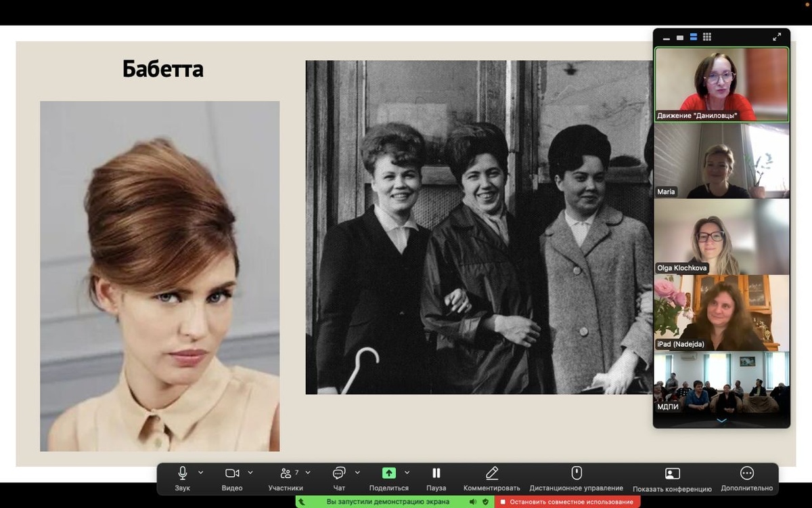Click the speaker icon in sharing bar
Screen dimensions: 812x508
[474, 502]
